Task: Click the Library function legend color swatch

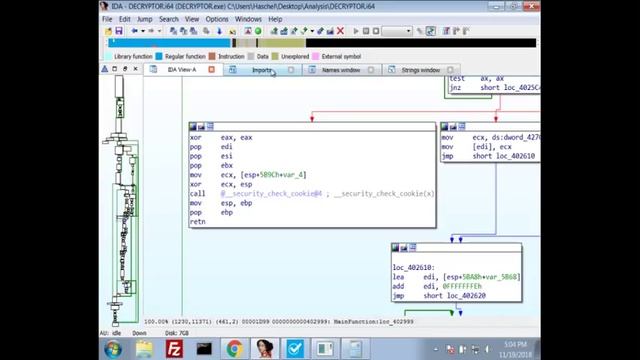Action: [108, 56]
